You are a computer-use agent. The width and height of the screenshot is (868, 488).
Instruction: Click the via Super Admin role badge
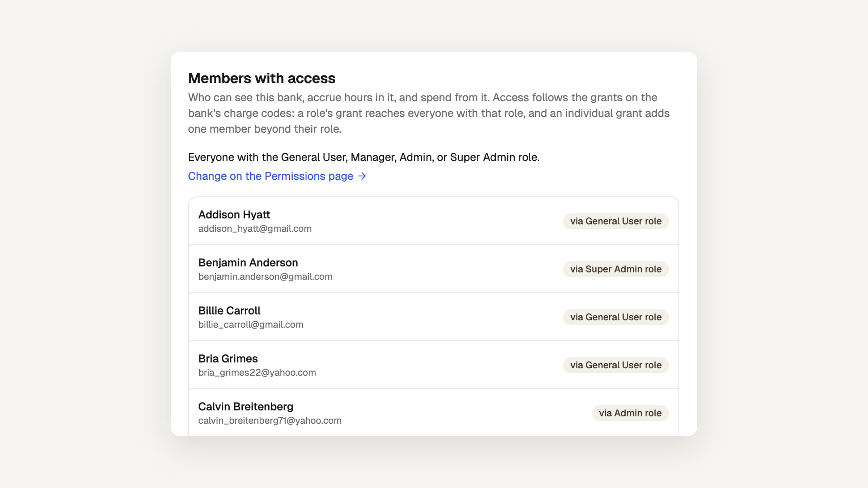click(616, 269)
